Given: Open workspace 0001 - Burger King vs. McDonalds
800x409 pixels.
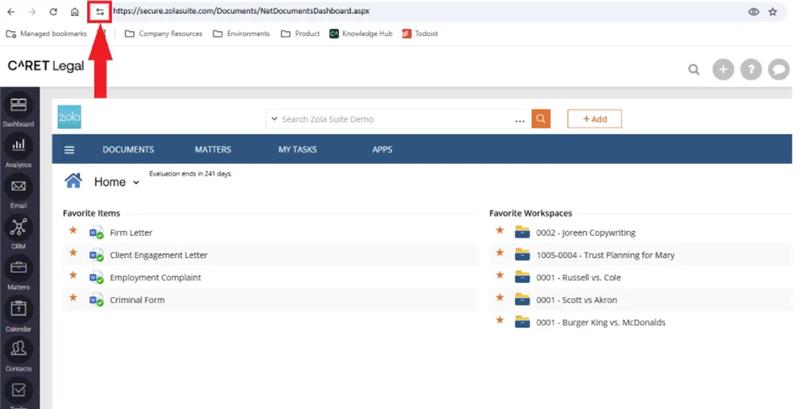Looking at the screenshot, I should [x=601, y=323].
